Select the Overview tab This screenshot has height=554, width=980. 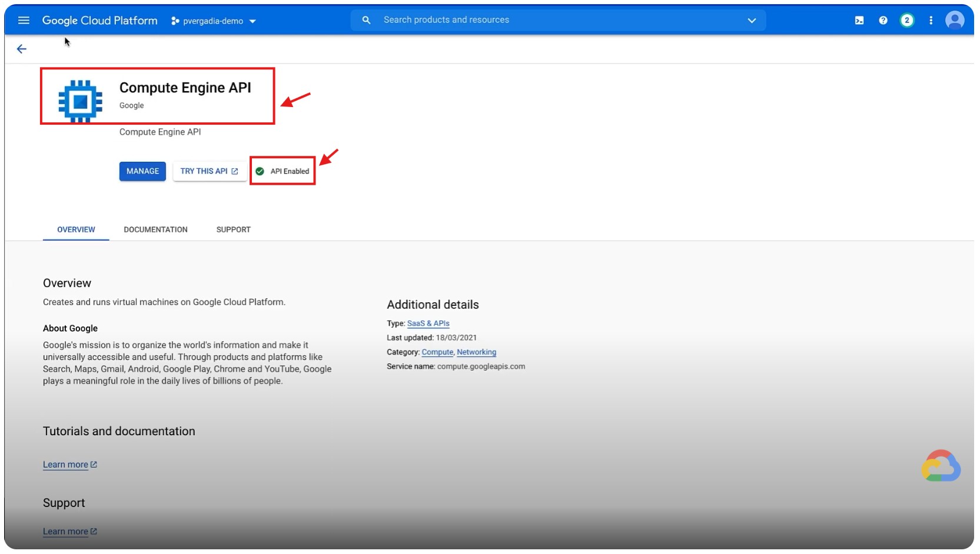[76, 229]
